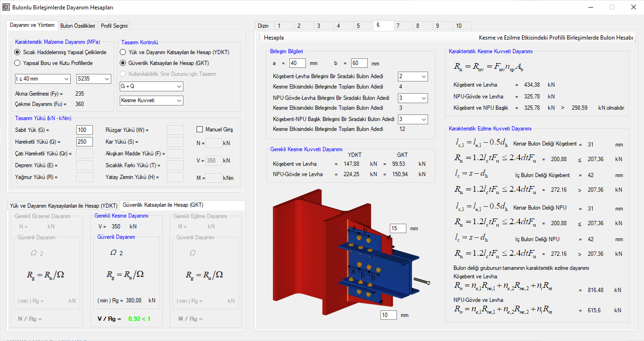This screenshot has height=341, width=644.
Task: Click the grip handle beside Hesapla
Action: [259, 38]
